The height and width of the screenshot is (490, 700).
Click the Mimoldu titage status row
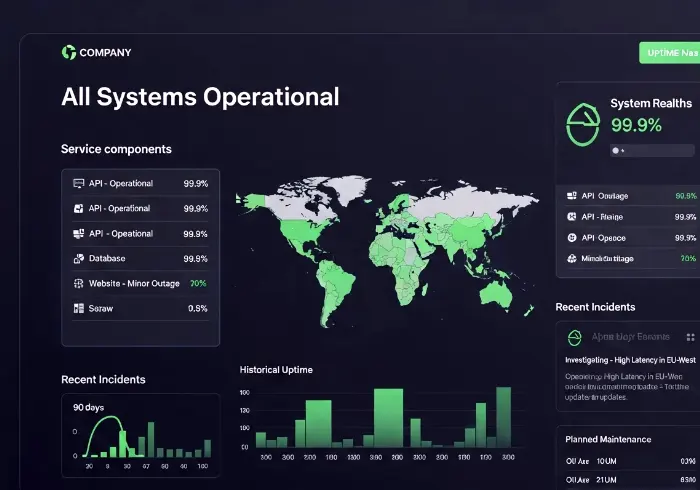point(630,258)
